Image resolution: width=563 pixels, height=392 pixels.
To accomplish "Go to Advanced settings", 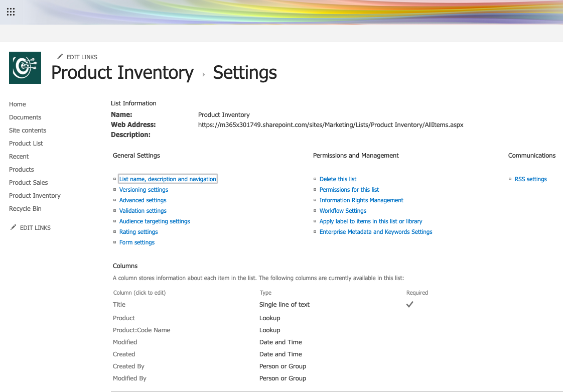I will coord(143,200).
